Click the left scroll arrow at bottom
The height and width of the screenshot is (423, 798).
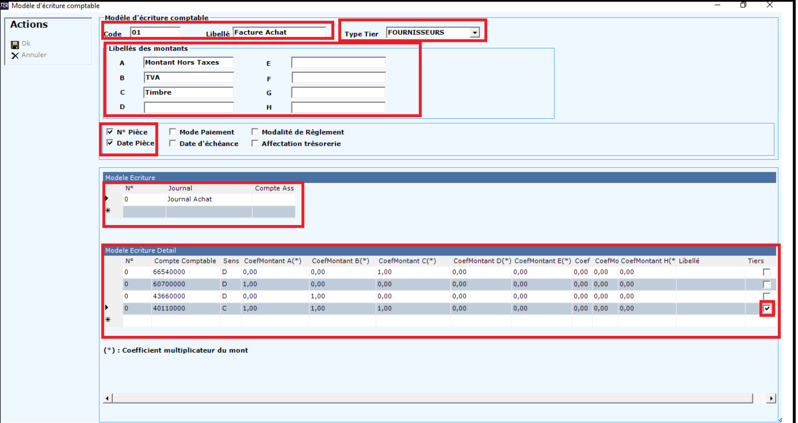[x=107, y=398]
